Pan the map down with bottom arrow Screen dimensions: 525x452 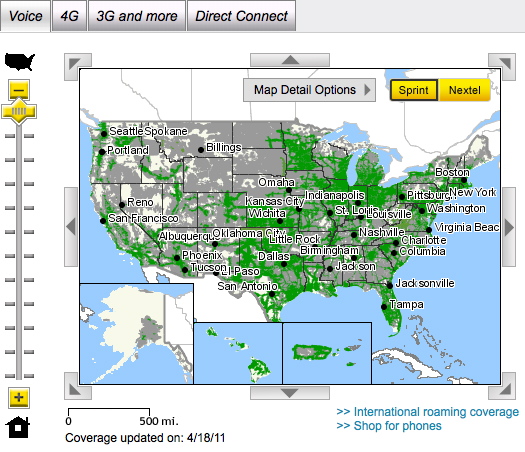pos(290,393)
